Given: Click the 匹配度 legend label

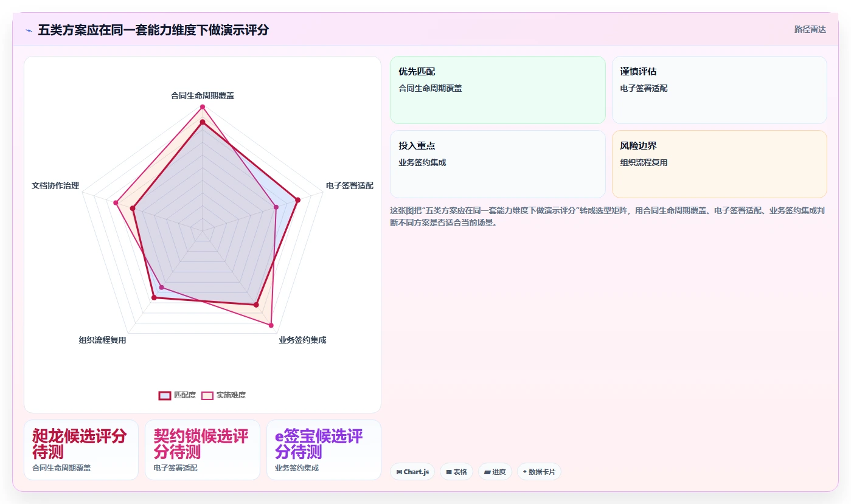Looking at the screenshot, I should [185, 395].
